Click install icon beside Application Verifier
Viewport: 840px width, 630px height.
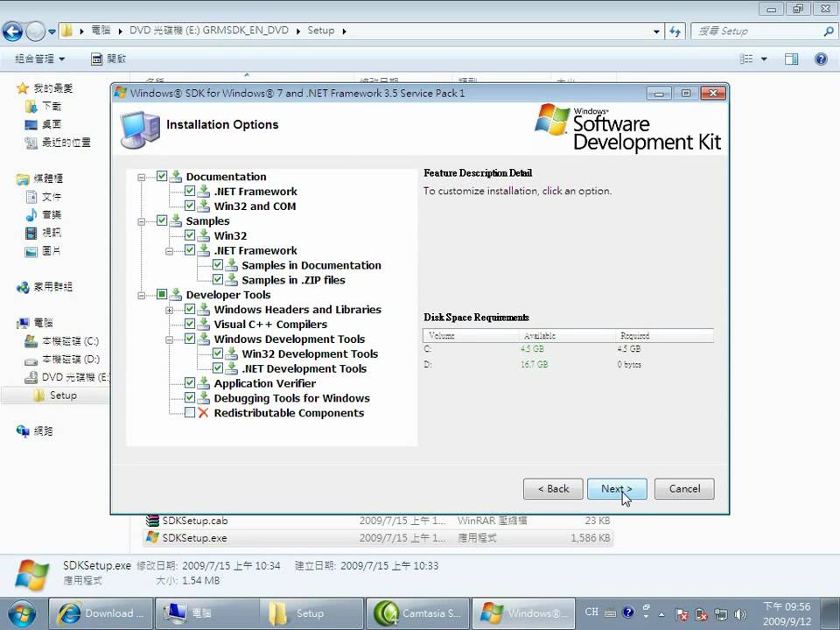click(204, 382)
